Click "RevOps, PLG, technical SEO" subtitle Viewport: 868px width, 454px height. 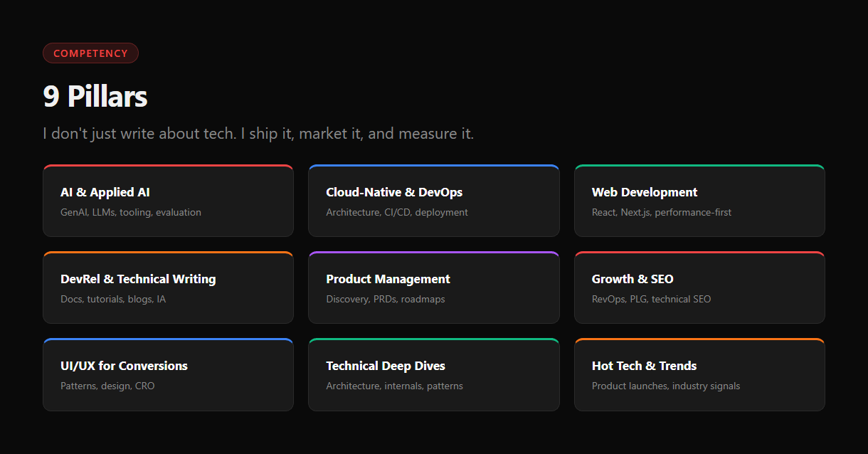[652, 299]
